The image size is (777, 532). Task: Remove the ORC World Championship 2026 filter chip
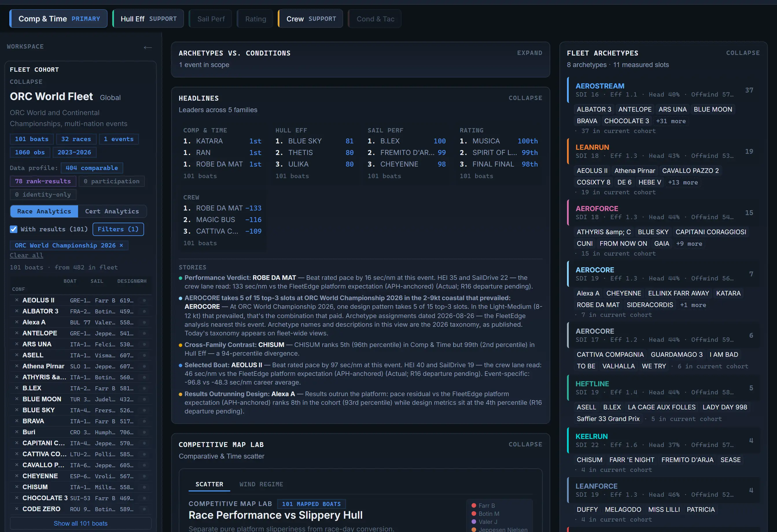point(121,245)
